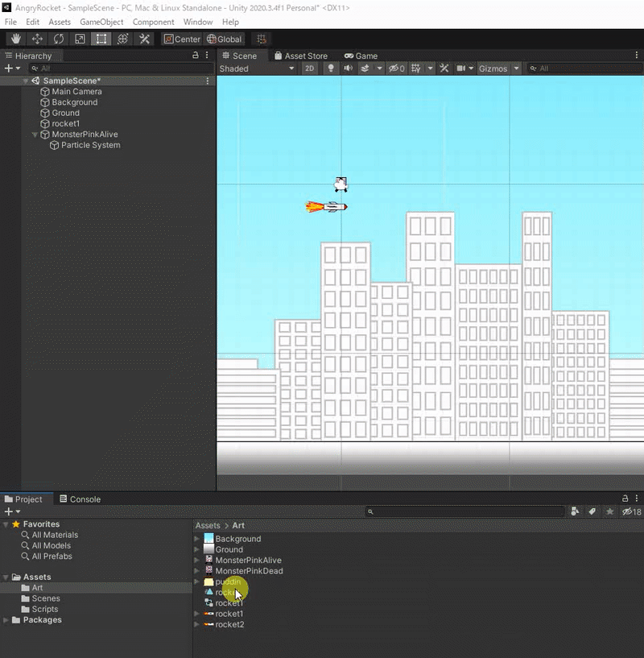Select the Hand tool in toolbar

coord(15,39)
